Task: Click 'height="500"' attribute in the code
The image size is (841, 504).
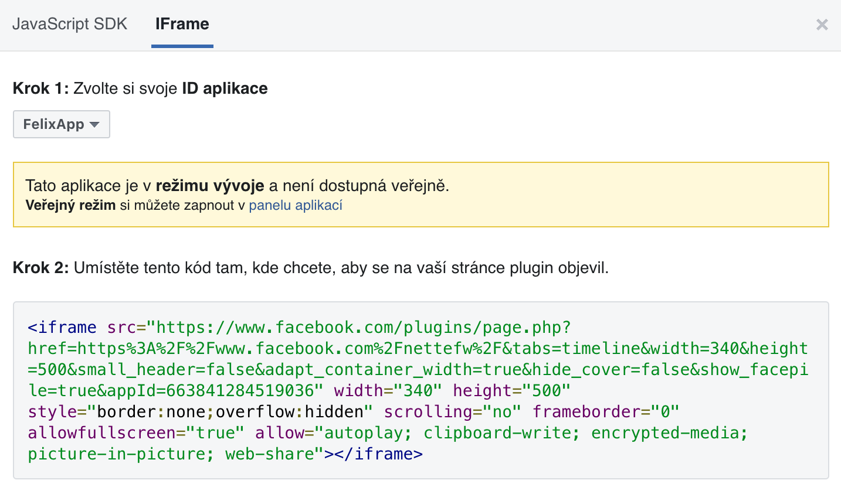Action: coord(511,391)
